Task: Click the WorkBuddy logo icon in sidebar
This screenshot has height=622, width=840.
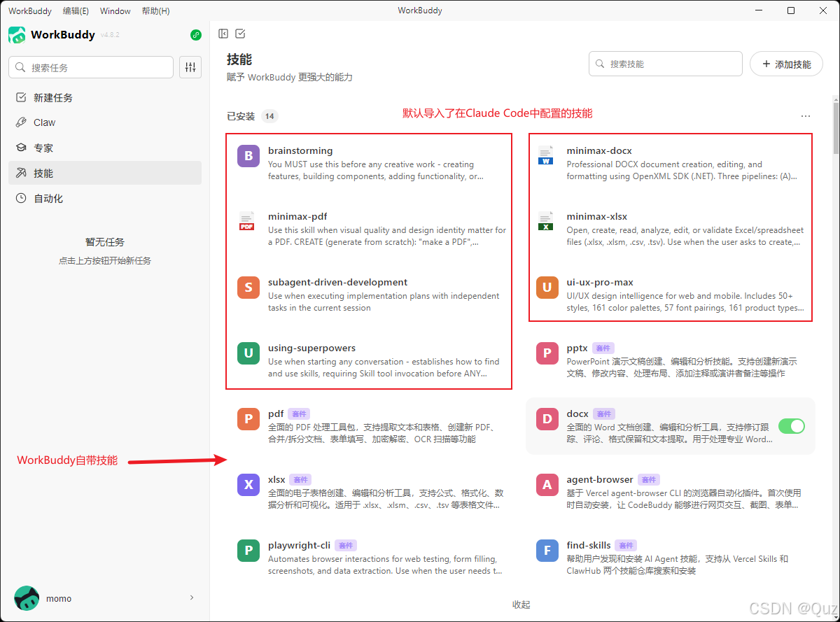Action: coord(17,35)
